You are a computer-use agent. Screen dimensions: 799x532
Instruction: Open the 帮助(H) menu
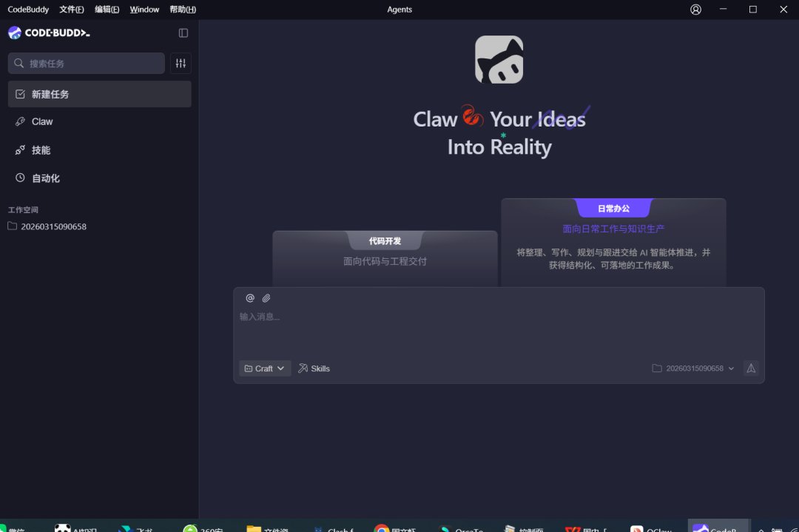point(183,9)
